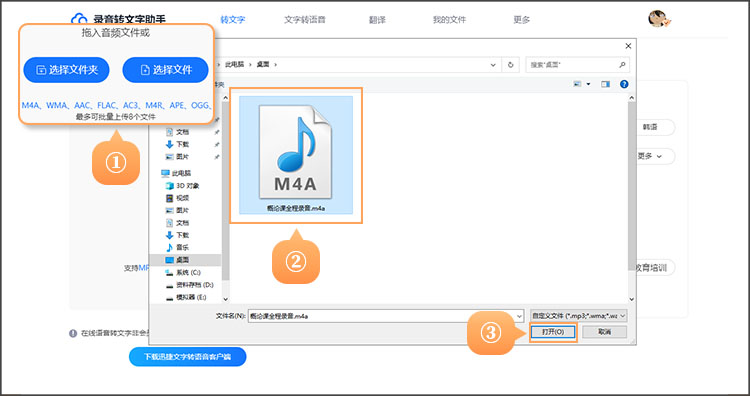Click the file list scrollbar up arrow
750x396 pixels.
pyautogui.click(x=631, y=98)
